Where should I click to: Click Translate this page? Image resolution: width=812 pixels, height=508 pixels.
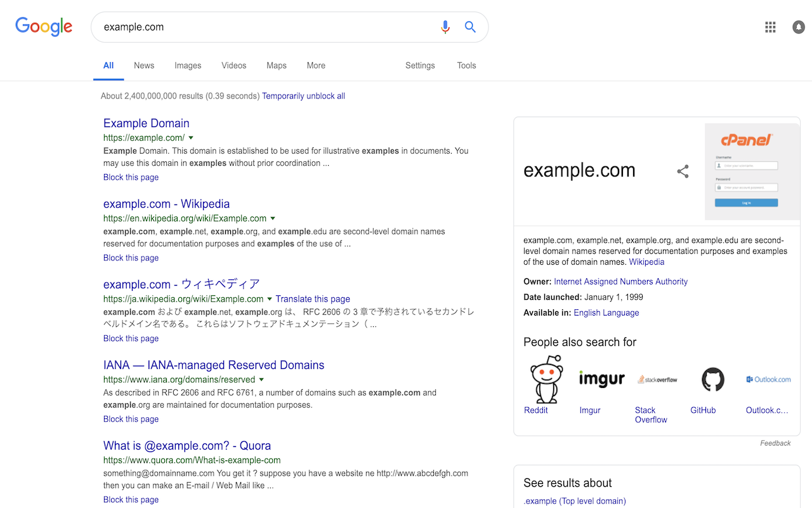tap(313, 299)
